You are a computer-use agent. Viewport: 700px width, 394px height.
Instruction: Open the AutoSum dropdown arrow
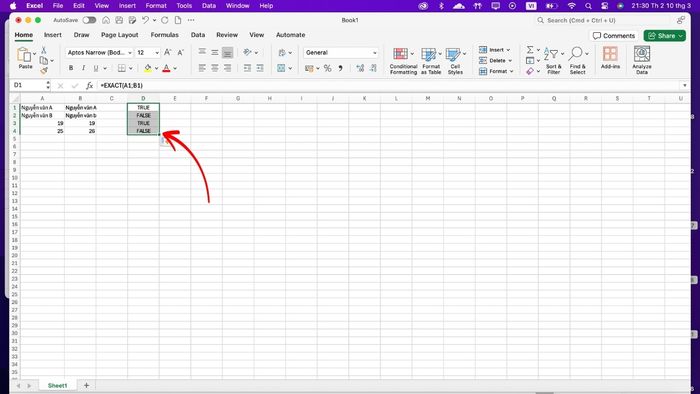click(x=538, y=50)
